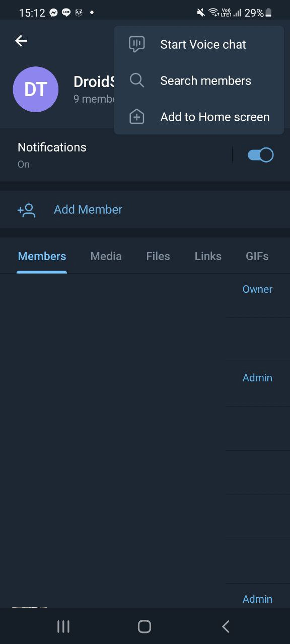Open the Notifications settings label
The image size is (290, 644).
click(x=52, y=147)
